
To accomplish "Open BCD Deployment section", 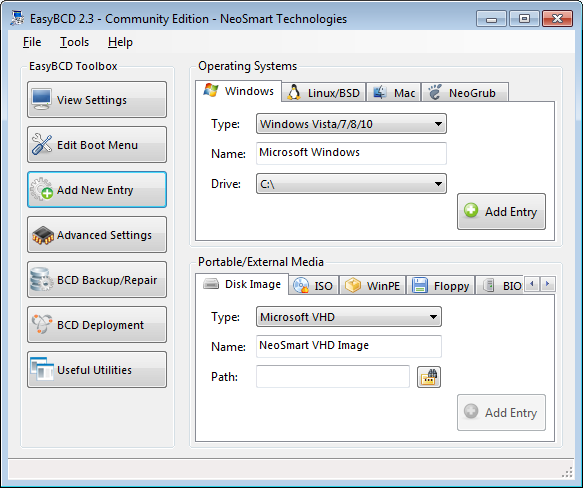I will click(97, 325).
